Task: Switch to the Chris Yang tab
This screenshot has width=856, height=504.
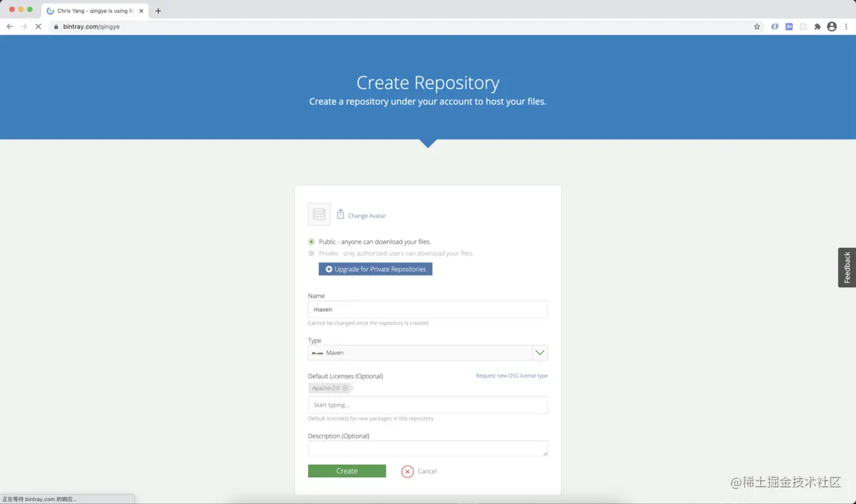Action: [x=94, y=11]
